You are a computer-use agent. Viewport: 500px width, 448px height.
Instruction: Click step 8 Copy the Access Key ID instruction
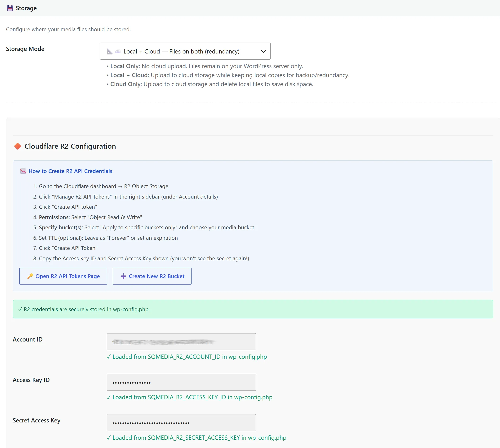[x=141, y=258]
